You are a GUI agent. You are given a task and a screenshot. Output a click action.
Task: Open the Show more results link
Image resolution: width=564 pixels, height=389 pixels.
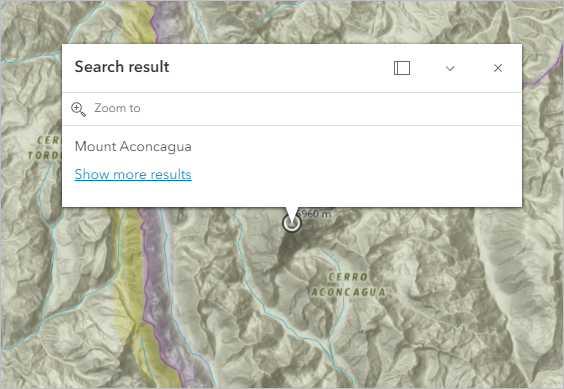coord(133,175)
